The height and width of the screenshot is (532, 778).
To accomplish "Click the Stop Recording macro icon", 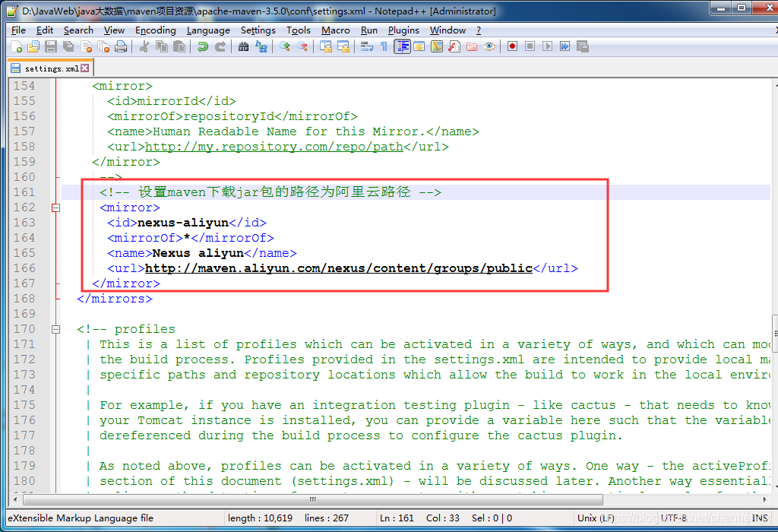I will point(530,46).
